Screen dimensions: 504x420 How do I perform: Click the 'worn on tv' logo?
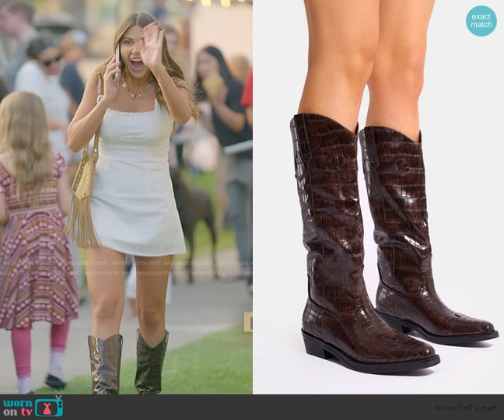(33, 407)
